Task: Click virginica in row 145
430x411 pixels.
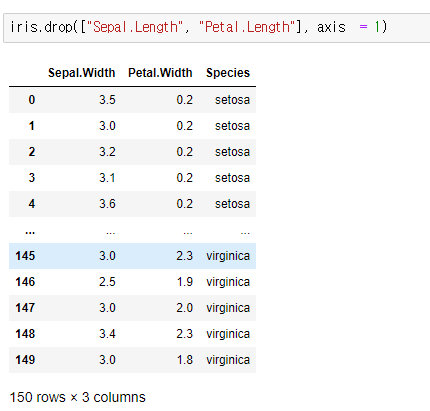Action: point(228,256)
